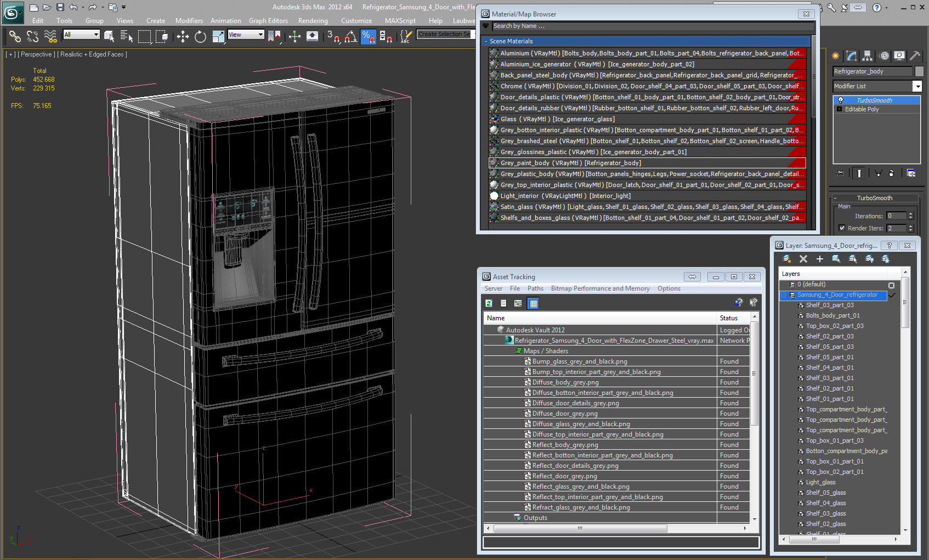Viewport: 929px width, 560px height.
Task: Switch to the Display command panel tab
Action: click(x=899, y=56)
